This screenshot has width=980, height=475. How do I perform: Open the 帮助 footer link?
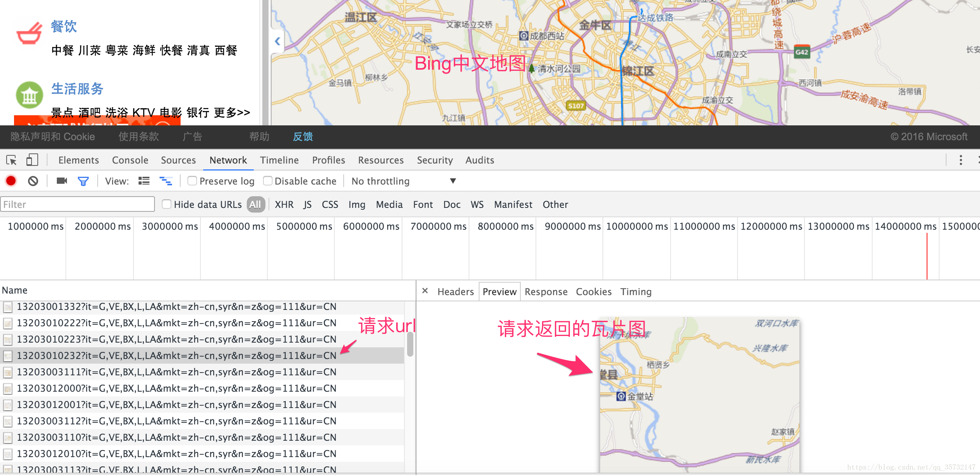click(x=259, y=137)
